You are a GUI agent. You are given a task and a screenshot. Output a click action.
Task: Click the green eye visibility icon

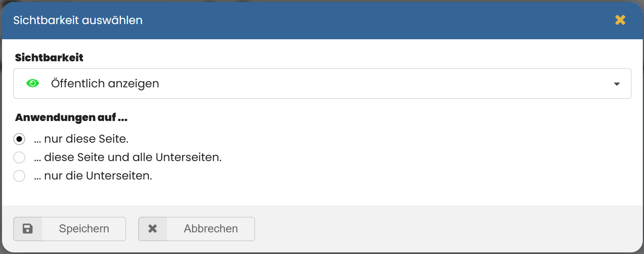coord(32,83)
